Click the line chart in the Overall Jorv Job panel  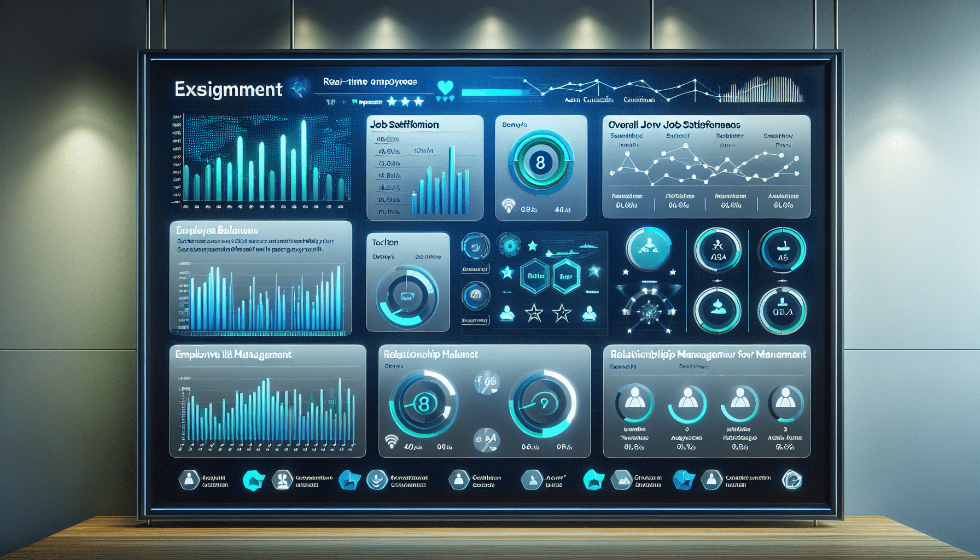(x=705, y=164)
